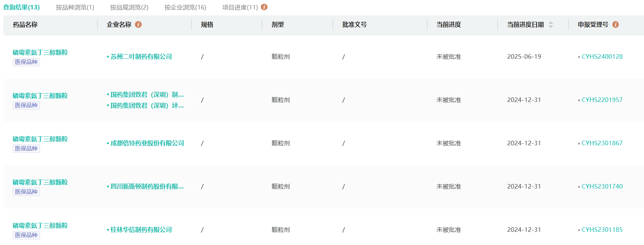Open acceptance number CYHS2400128

point(602,56)
